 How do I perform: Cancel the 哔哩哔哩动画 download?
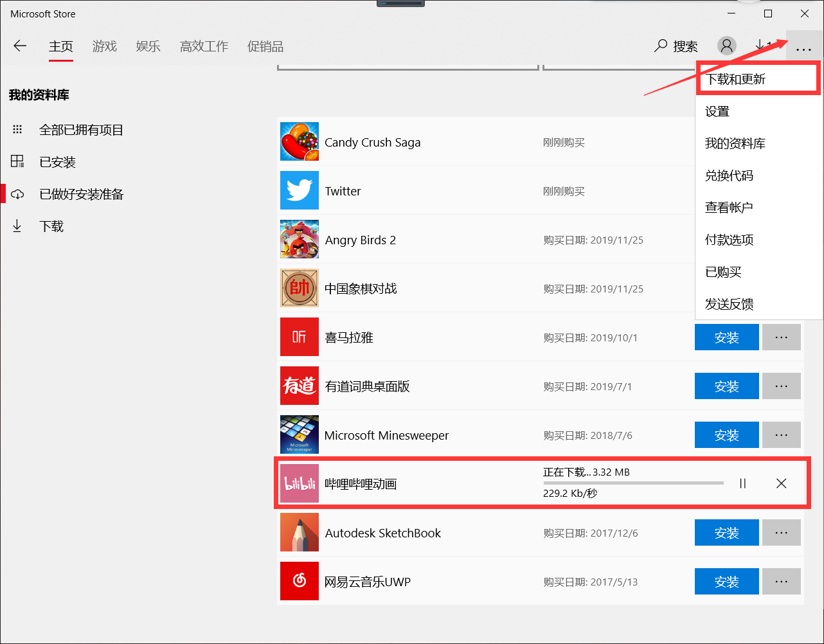[782, 483]
